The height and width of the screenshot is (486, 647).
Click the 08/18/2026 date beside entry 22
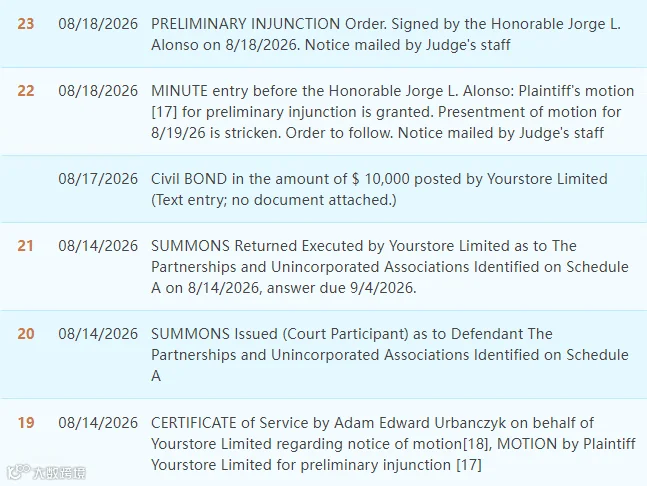pos(98,91)
